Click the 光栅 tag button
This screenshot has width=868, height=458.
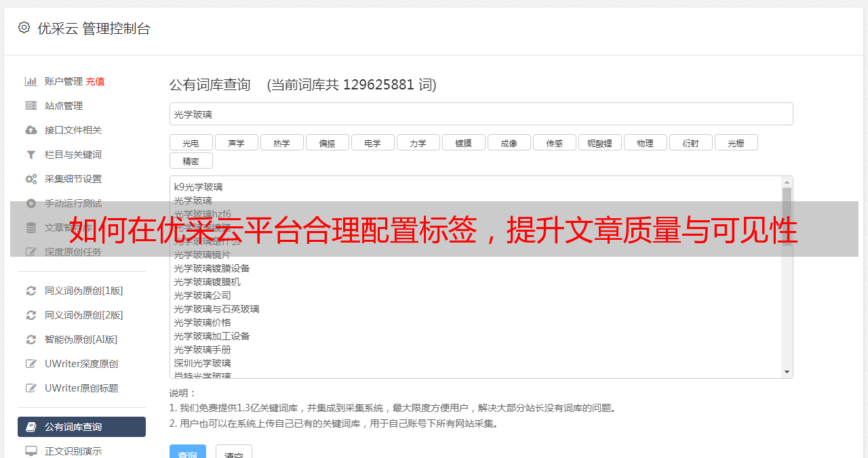(x=736, y=142)
